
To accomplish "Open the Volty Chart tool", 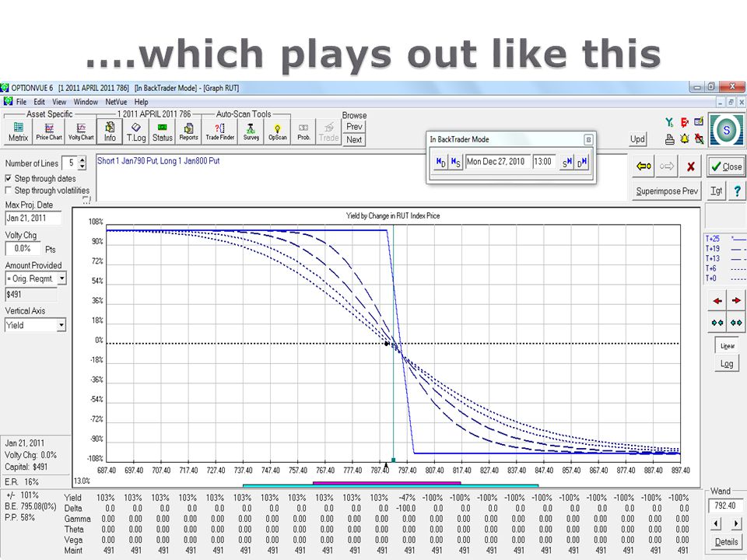I will pos(81,132).
